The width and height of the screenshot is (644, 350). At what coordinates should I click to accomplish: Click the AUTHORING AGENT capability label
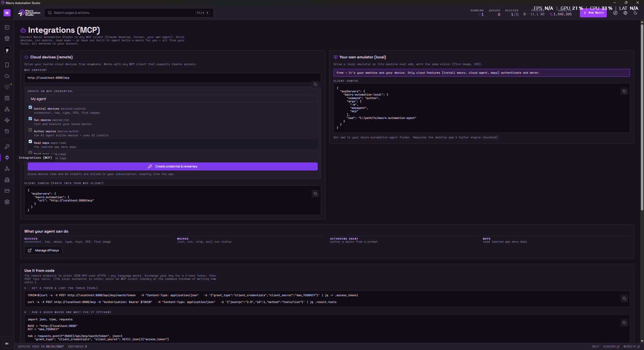coord(344,239)
